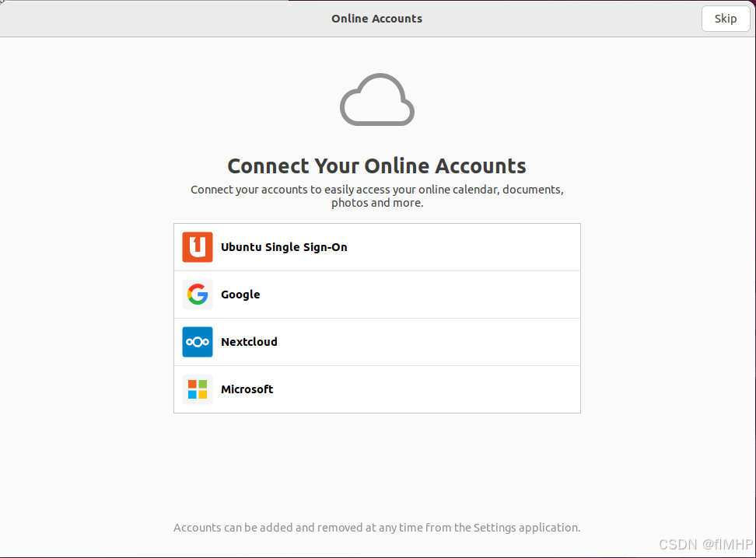
Task: Click the Connect Your Online Accounts heading
Action: pyautogui.click(x=376, y=166)
